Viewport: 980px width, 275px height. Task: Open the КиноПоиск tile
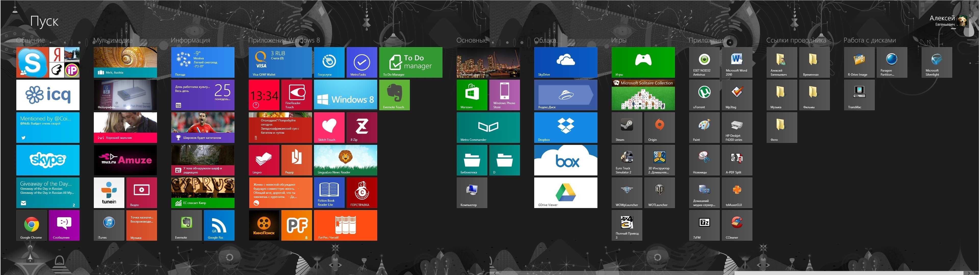click(264, 225)
